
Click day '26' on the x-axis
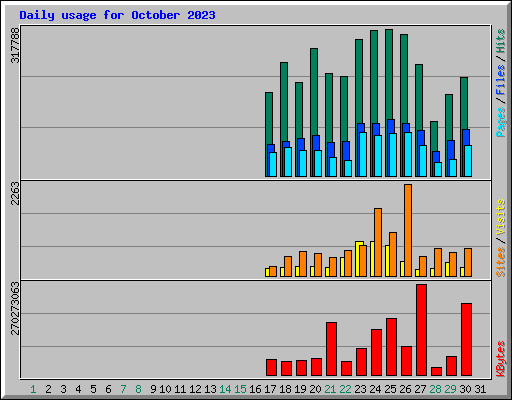pos(405,389)
